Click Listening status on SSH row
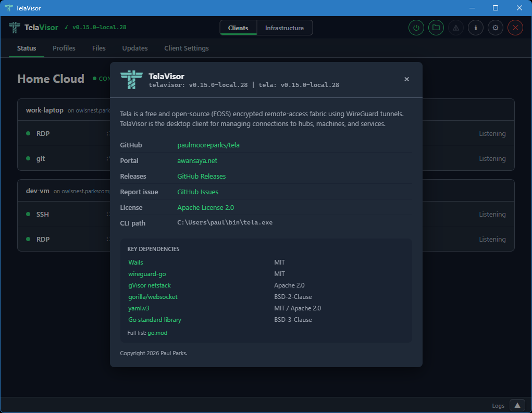This screenshot has height=413, width=532. pyautogui.click(x=492, y=214)
